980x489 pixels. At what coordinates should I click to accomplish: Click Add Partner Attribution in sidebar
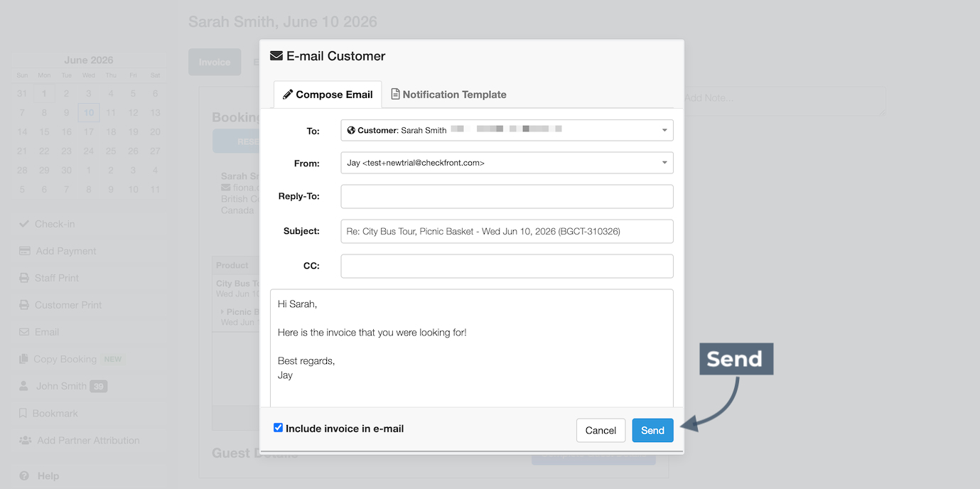[90, 440]
